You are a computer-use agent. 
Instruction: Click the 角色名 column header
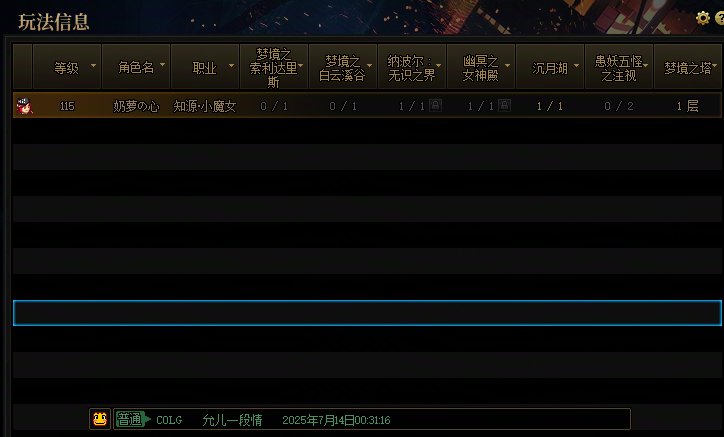136,67
